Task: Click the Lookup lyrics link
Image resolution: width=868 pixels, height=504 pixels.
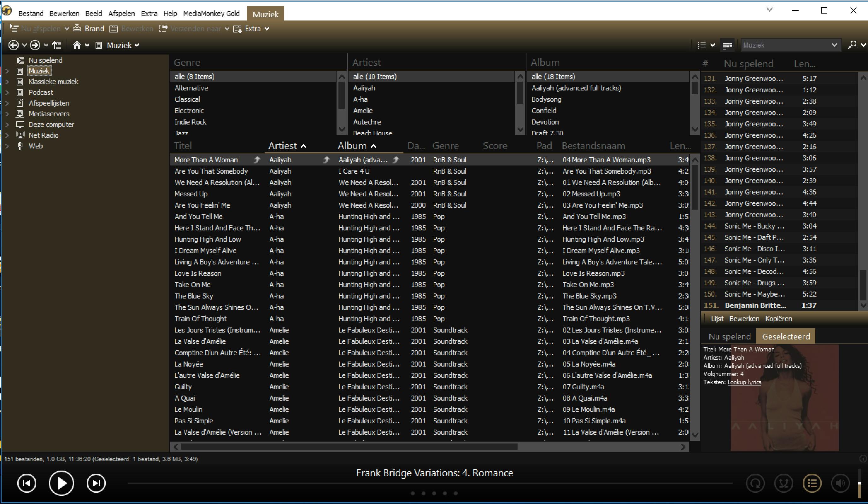Action: [744, 382]
